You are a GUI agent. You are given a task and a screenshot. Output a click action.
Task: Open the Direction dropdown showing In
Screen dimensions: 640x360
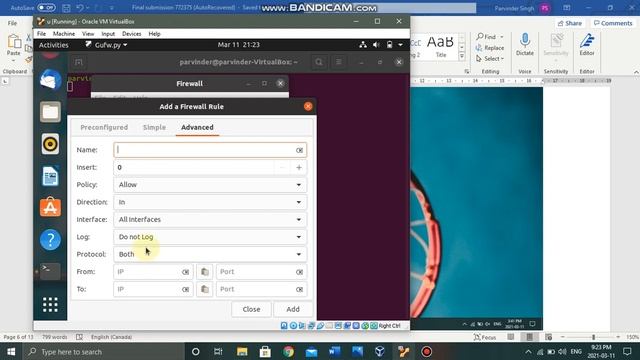tap(210, 202)
